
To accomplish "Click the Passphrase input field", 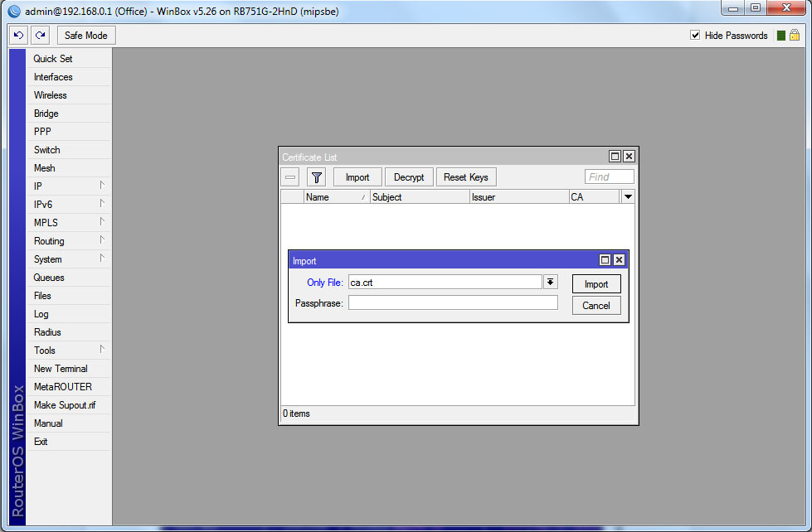I will click(x=453, y=303).
